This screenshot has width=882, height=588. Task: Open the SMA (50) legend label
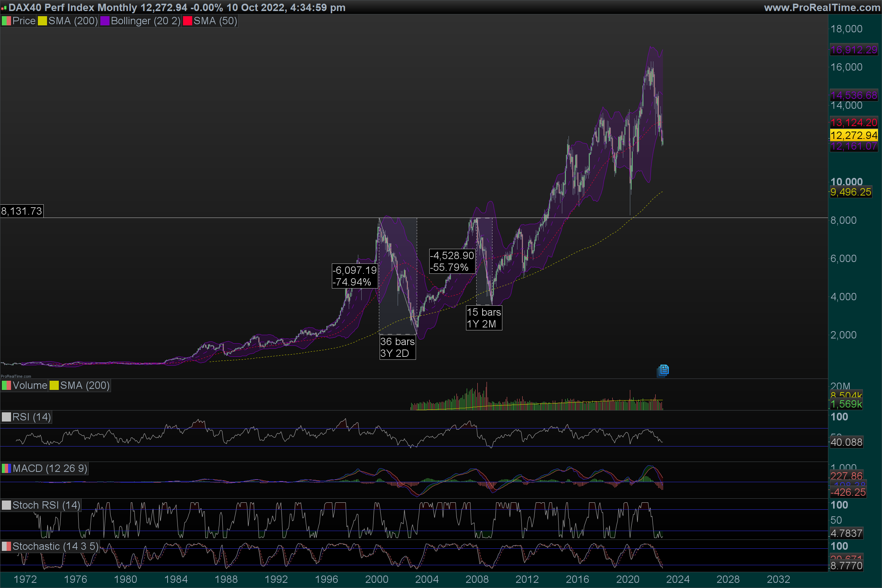(x=215, y=21)
